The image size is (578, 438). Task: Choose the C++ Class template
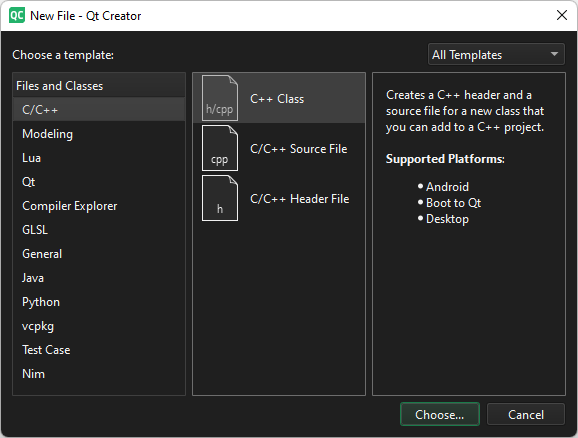coord(279,98)
